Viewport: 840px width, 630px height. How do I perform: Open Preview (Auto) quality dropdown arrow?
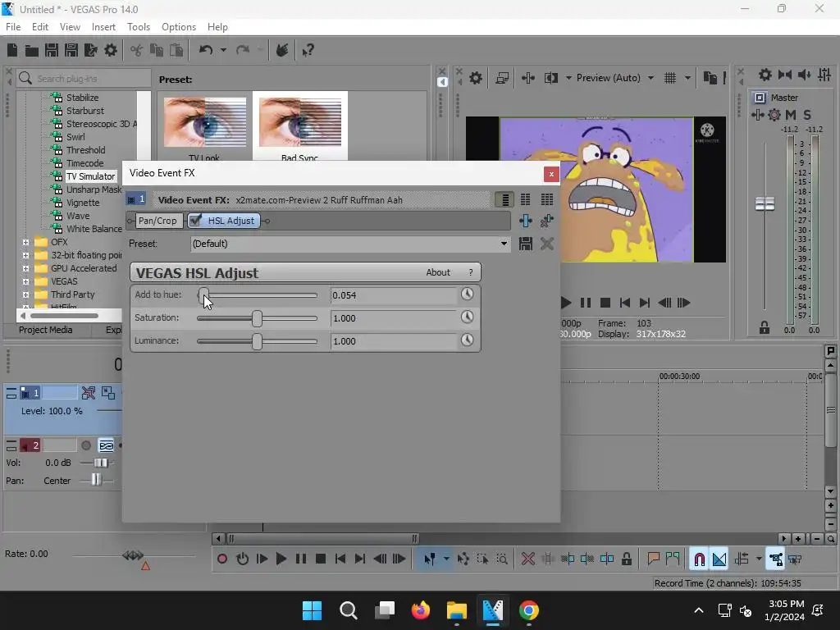click(651, 78)
